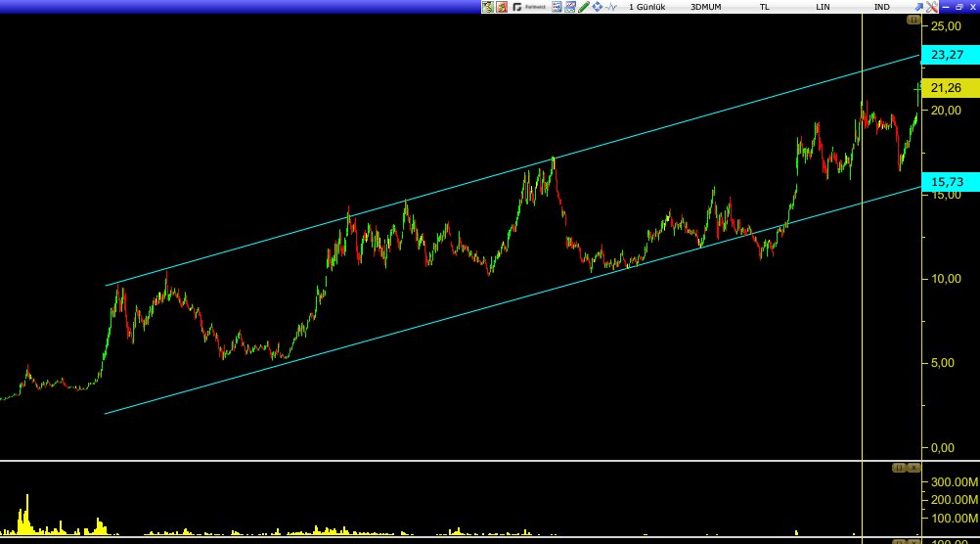Click the 200.00M volume axis label
The height and width of the screenshot is (544, 980).
tap(954, 500)
